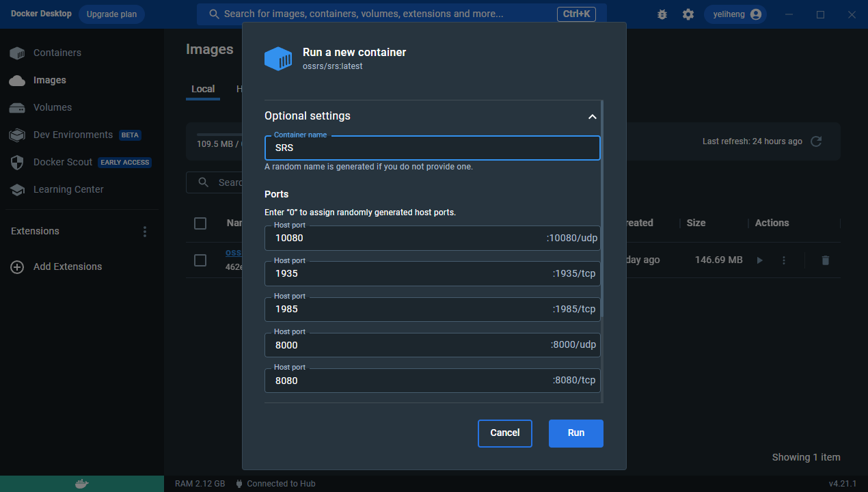
Task: Check the ossrs image row checkbox
Action: point(200,260)
